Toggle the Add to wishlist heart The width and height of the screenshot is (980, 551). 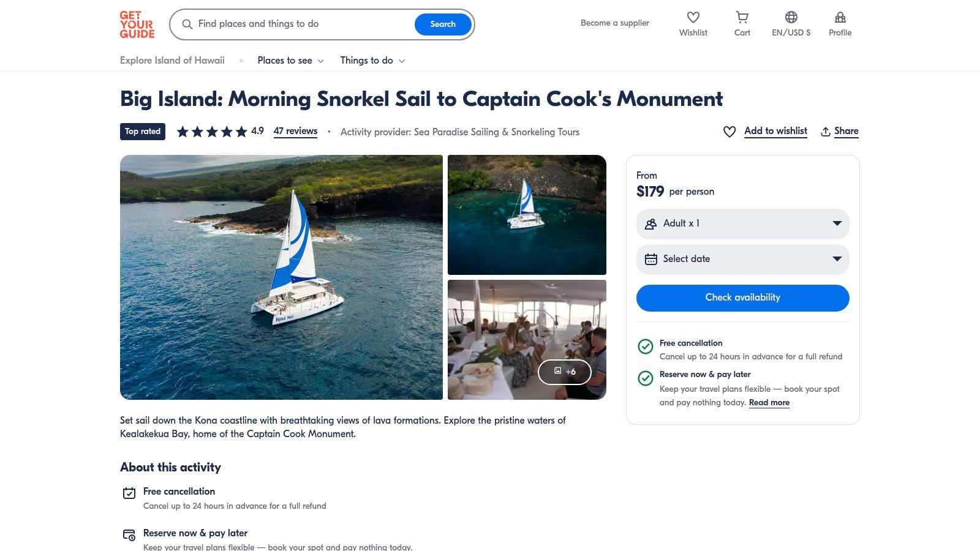tap(729, 132)
